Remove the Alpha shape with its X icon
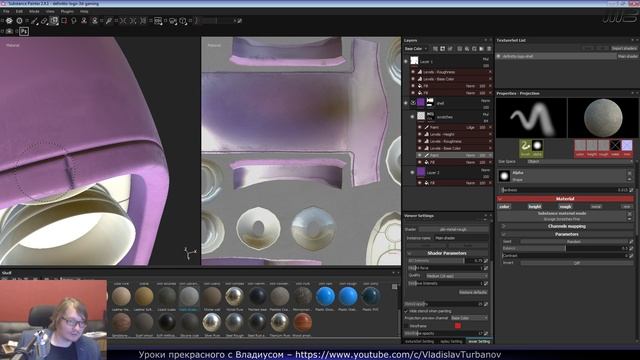The height and width of the screenshot is (360, 640). click(629, 173)
